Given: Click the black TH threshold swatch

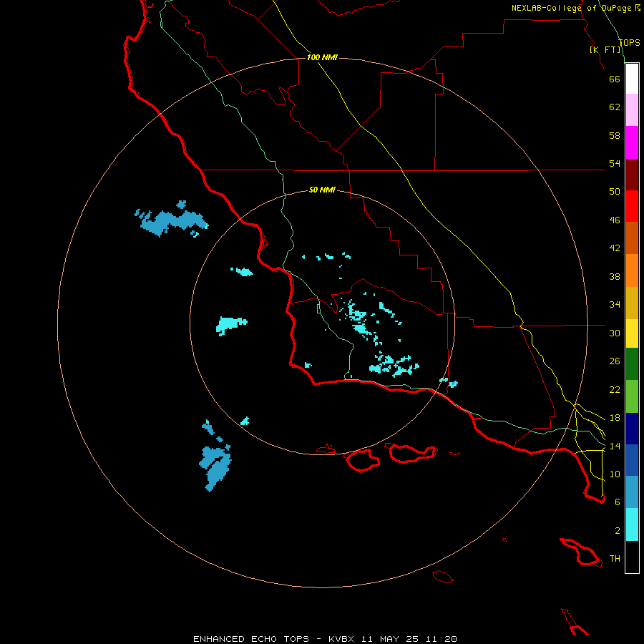Looking at the screenshot, I should (632, 557).
